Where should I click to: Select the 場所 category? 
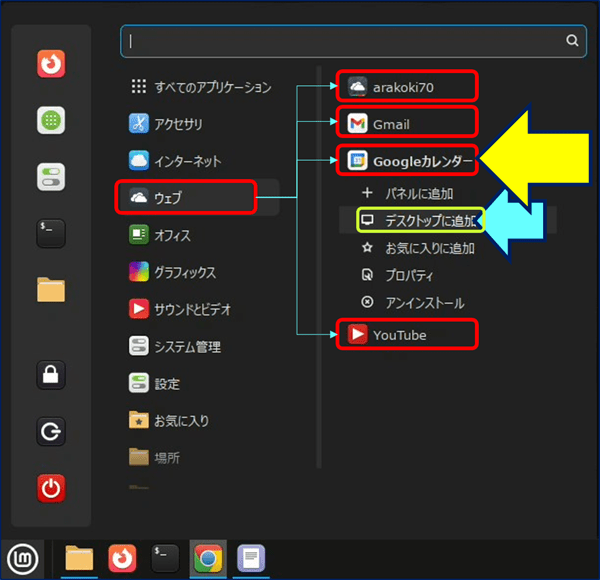click(154, 457)
